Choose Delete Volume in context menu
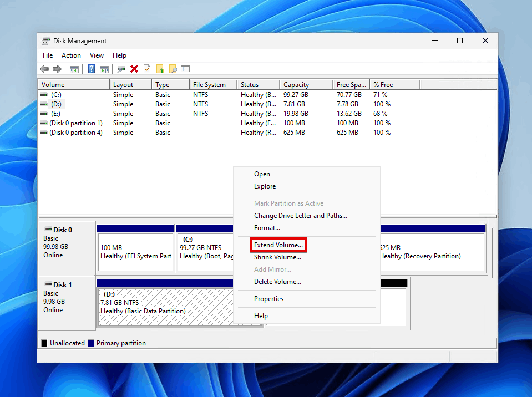The height and width of the screenshot is (397, 532). [277, 282]
